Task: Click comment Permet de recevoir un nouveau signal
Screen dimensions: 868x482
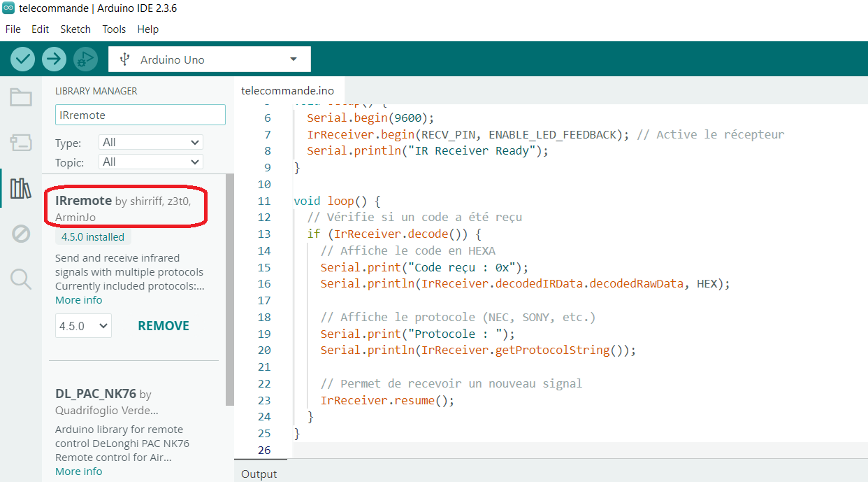Action: tap(451, 383)
